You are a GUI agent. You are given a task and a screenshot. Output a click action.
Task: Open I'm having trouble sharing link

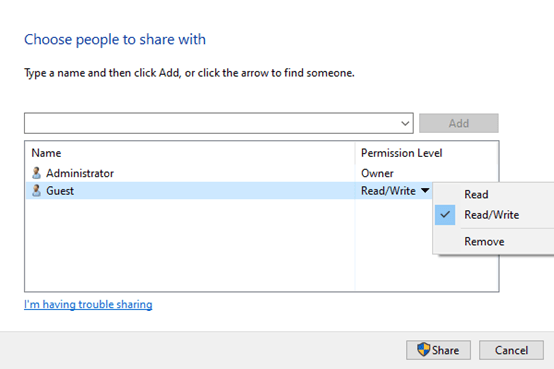tap(88, 304)
